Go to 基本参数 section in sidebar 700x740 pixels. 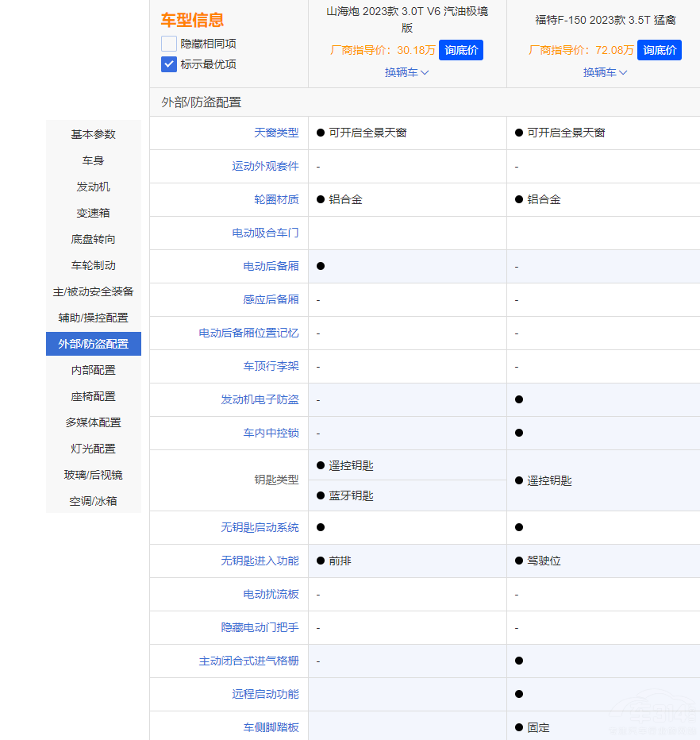93,134
